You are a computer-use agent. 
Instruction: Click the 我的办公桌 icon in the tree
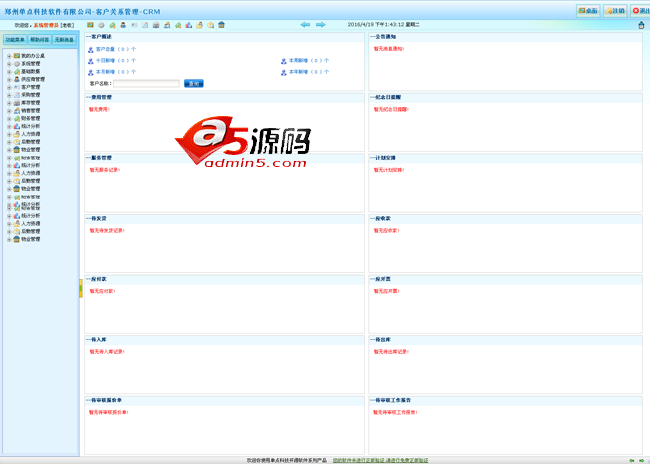pos(16,56)
